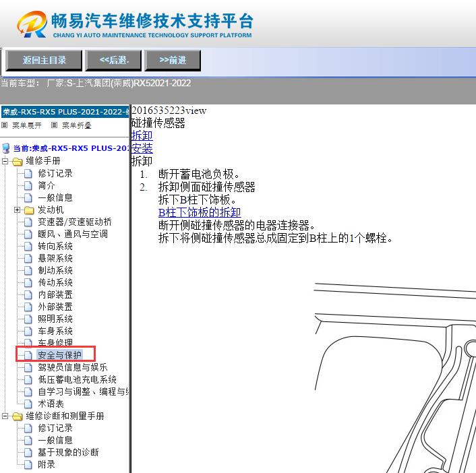Open 修订记录 under 维修诊断和测量手册

click(55, 428)
